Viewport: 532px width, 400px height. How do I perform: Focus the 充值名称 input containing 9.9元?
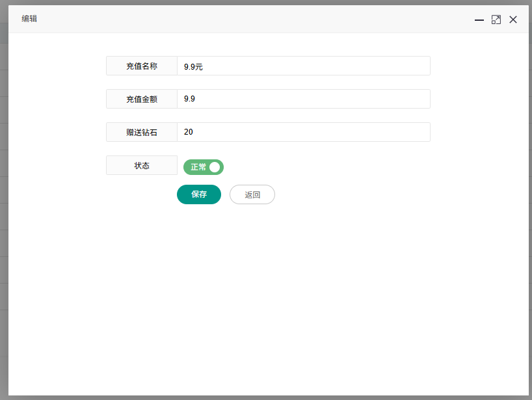pos(303,66)
